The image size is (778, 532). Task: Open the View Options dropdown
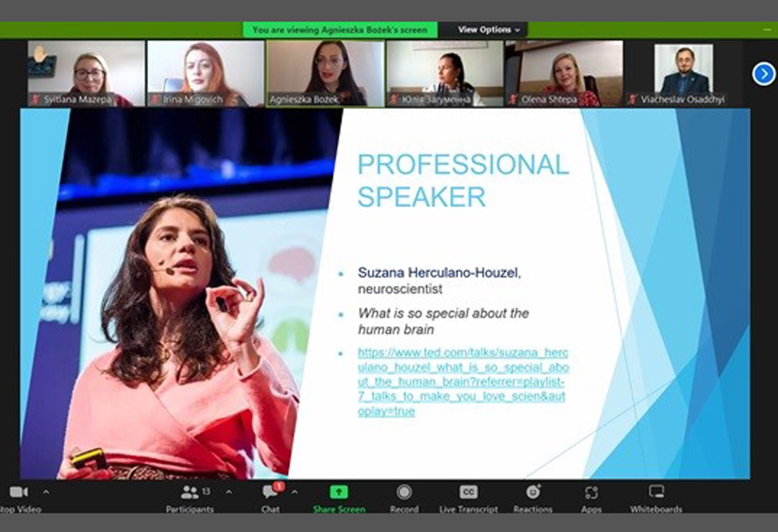pyautogui.click(x=489, y=30)
